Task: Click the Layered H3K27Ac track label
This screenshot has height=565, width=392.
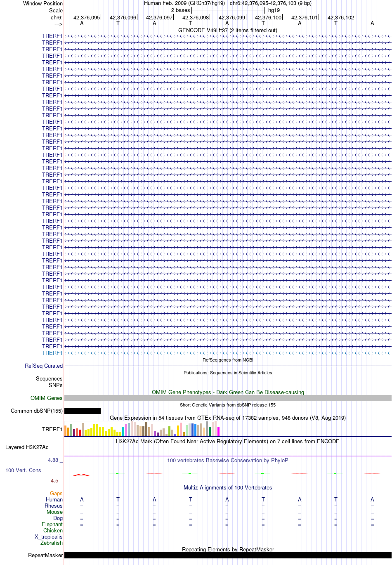Action: (x=27, y=447)
